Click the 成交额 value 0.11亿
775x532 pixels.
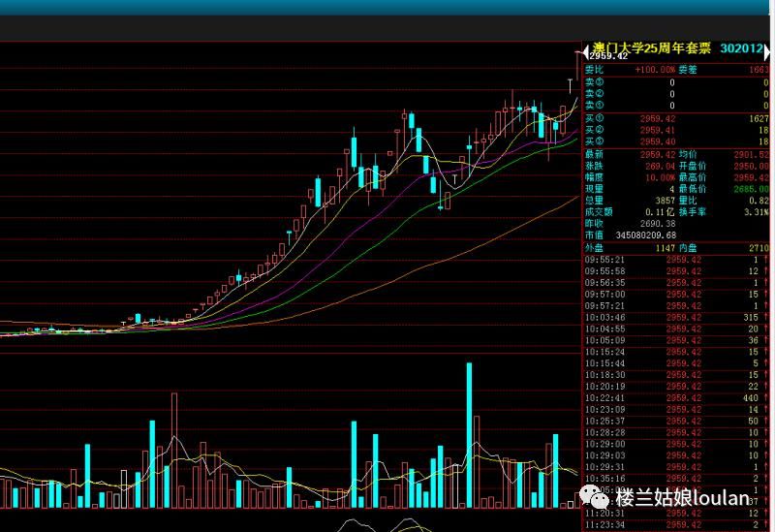[660, 211]
